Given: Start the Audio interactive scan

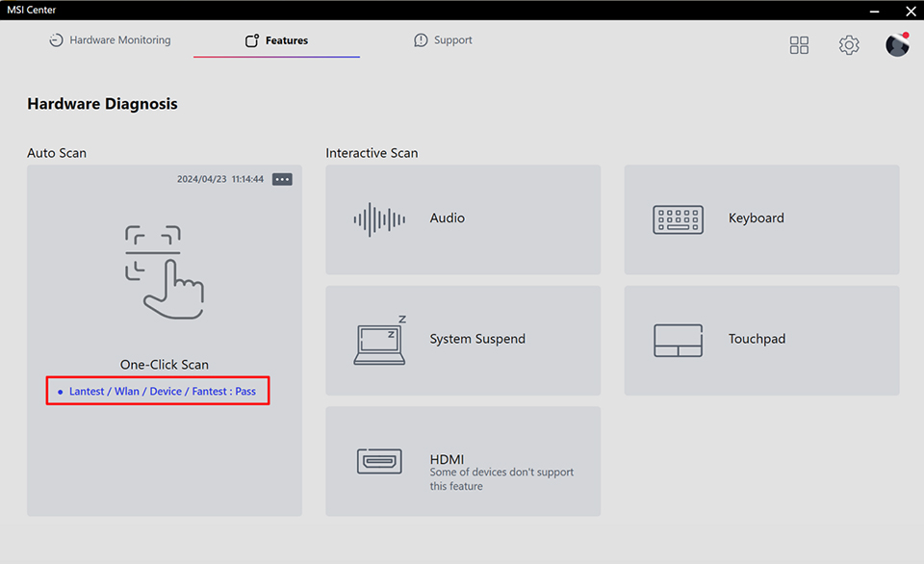Looking at the screenshot, I should tap(463, 219).
